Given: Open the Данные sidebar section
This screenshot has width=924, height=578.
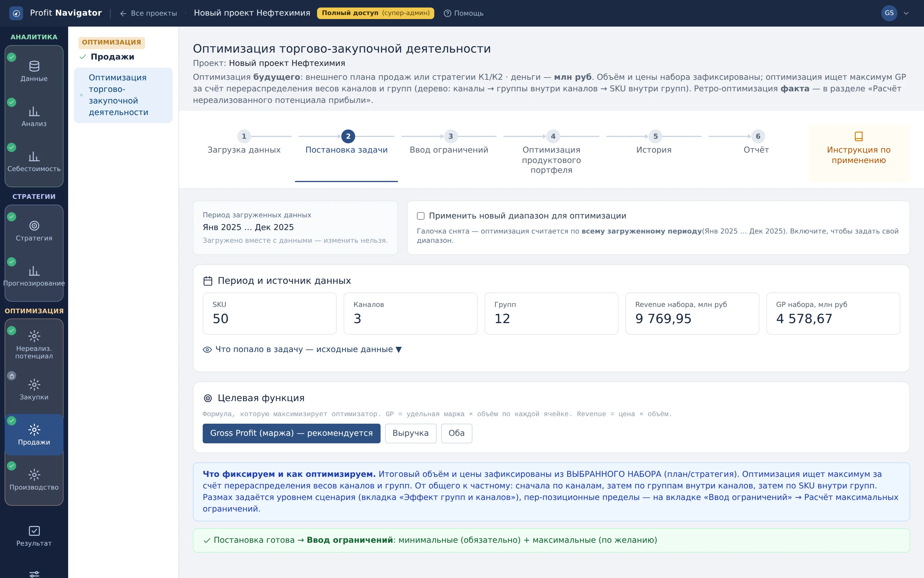Looking at the screenshot, I should pyautogui.click(x=34, y=71).
